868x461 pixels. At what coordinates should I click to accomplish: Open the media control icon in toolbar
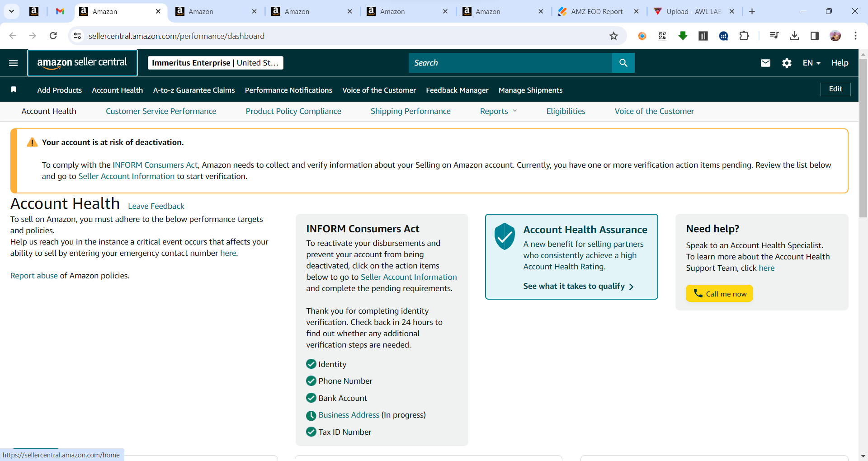tap(774, 36)
